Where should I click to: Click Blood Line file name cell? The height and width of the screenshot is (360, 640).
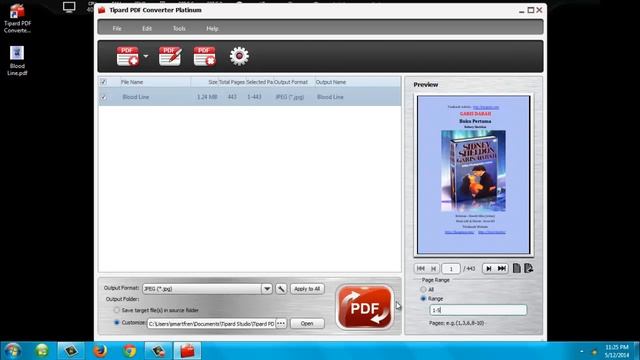pos(136,97)
